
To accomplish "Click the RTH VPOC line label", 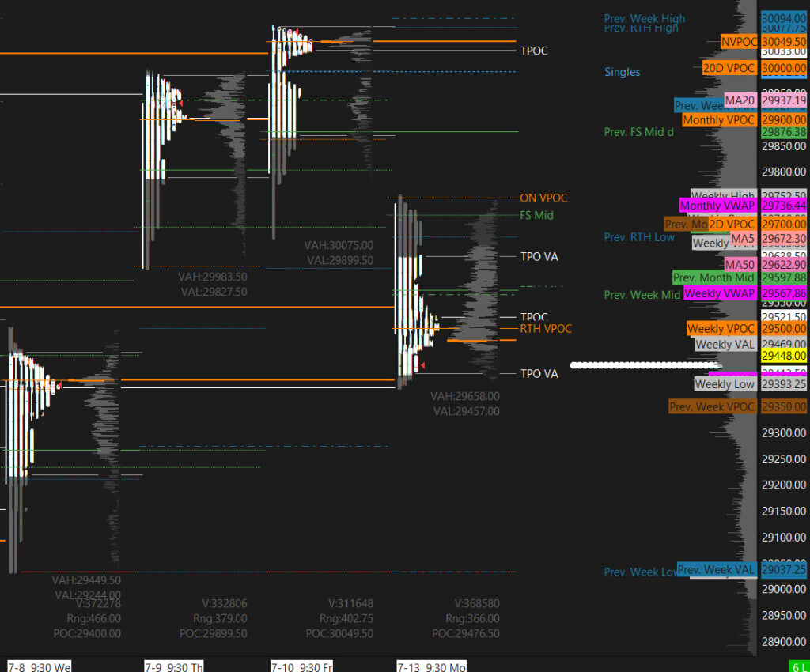I will coord(546,329).
